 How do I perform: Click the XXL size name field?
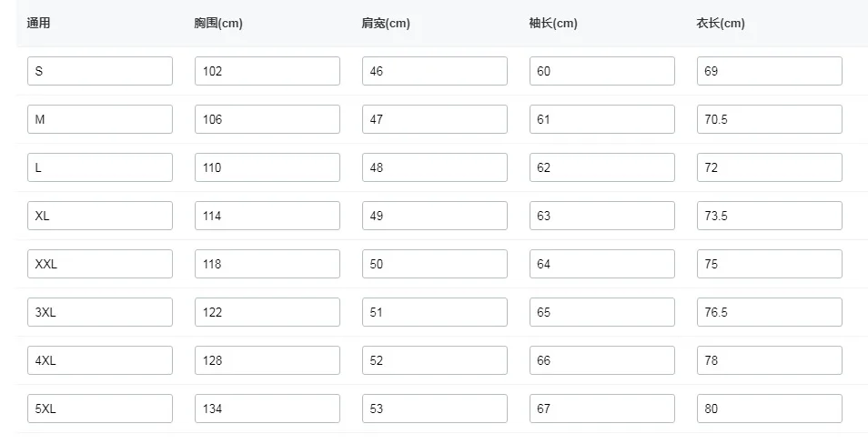100,264
